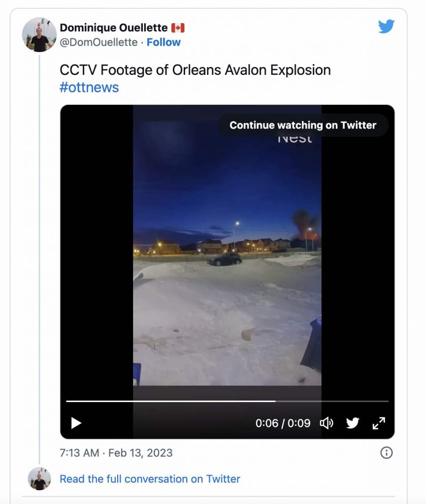Click the Twitter bird icon in player controls

[353, 423]
